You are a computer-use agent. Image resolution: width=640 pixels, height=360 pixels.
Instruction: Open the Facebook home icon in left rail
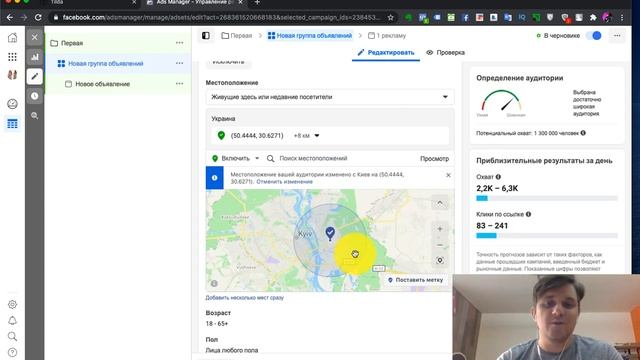tap(12, 38)
